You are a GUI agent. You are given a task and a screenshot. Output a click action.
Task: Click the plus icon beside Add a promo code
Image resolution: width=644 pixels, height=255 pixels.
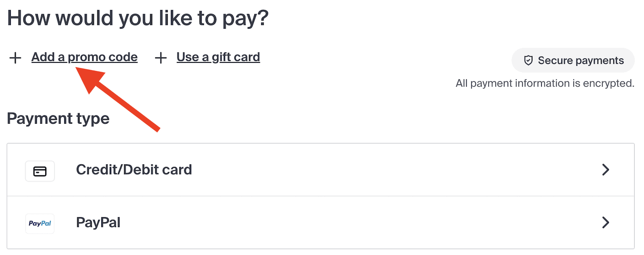[16, 58]
